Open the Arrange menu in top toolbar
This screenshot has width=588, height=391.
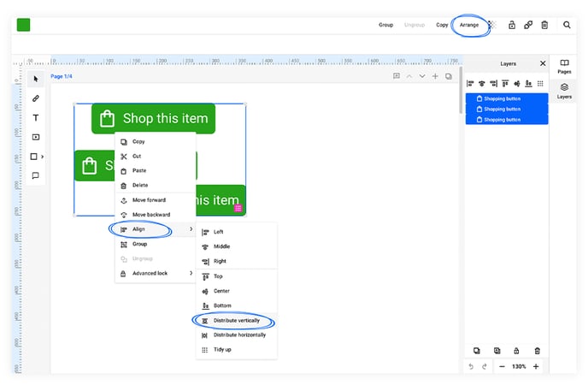(469, 25)
